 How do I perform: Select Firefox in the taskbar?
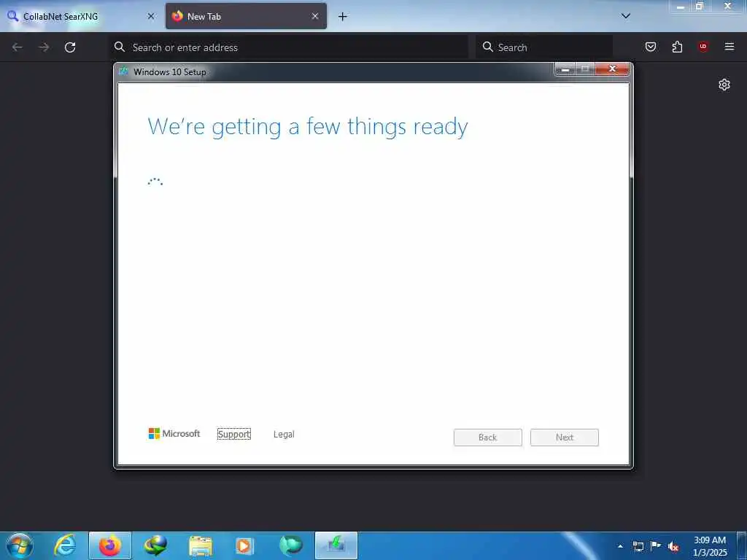[110, 545]
